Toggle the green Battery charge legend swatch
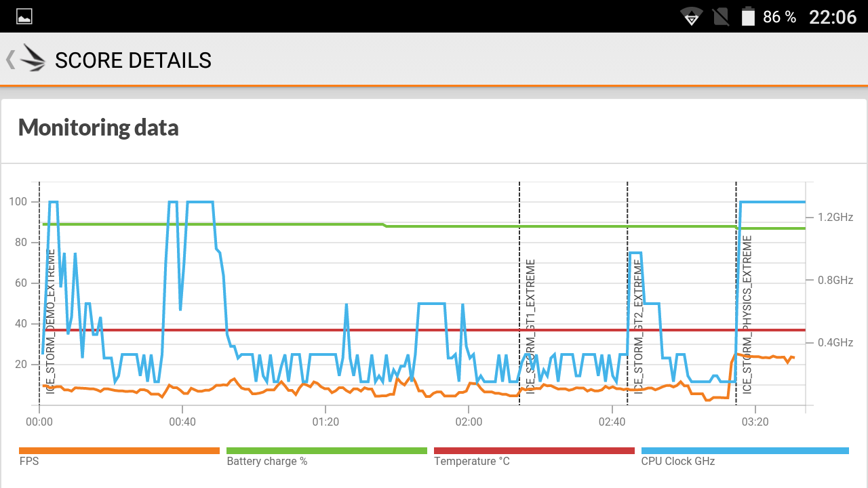Viewport: 868px width, 488px height. 327,451
